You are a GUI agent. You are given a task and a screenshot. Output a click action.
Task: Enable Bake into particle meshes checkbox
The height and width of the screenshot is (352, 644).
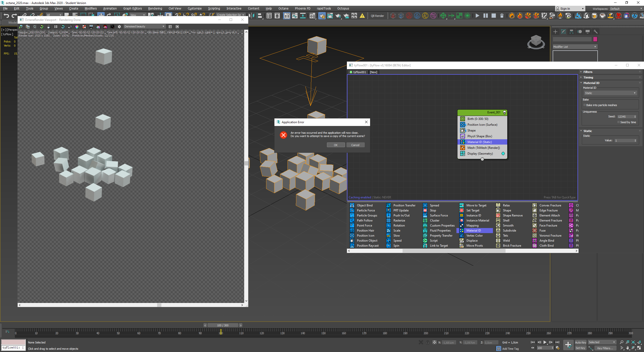tap(585, 105)
